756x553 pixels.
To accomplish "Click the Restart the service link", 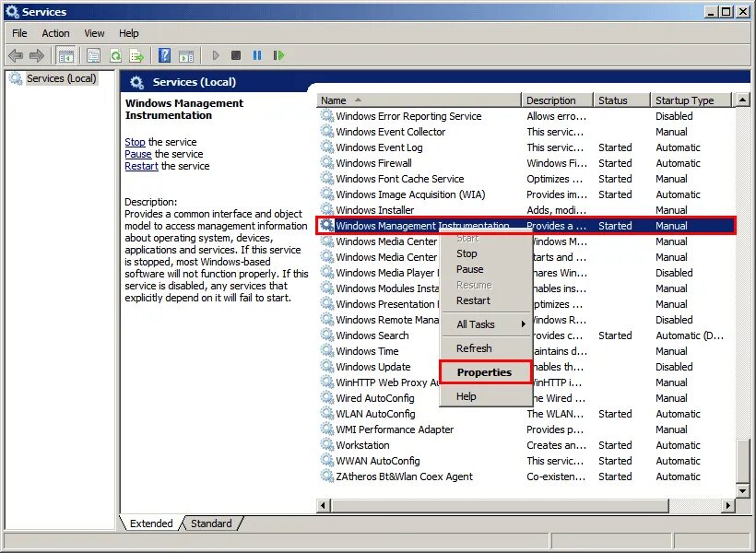I will (139, 166).
